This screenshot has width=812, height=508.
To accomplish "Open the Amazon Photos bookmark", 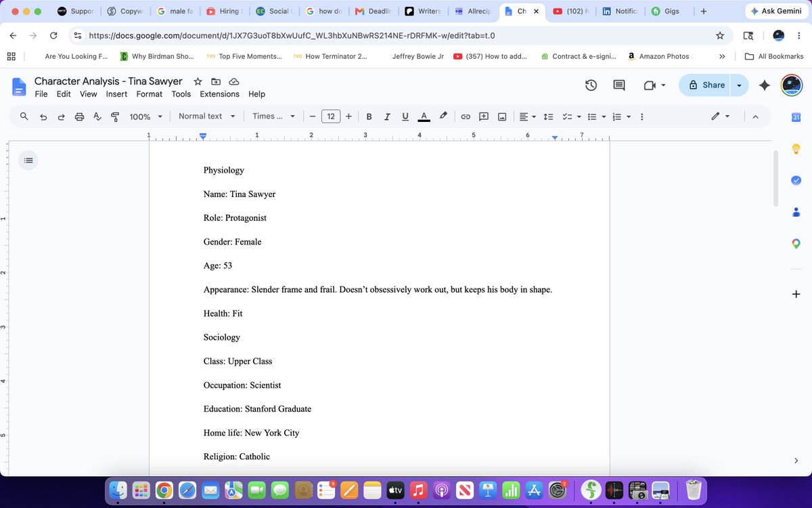I will click(658, 56).
